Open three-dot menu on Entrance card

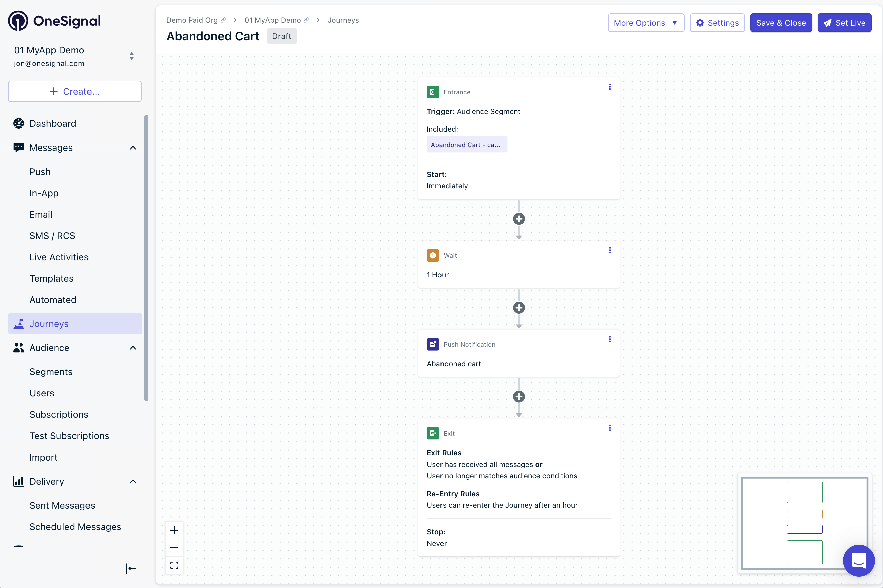pos(610,87)
